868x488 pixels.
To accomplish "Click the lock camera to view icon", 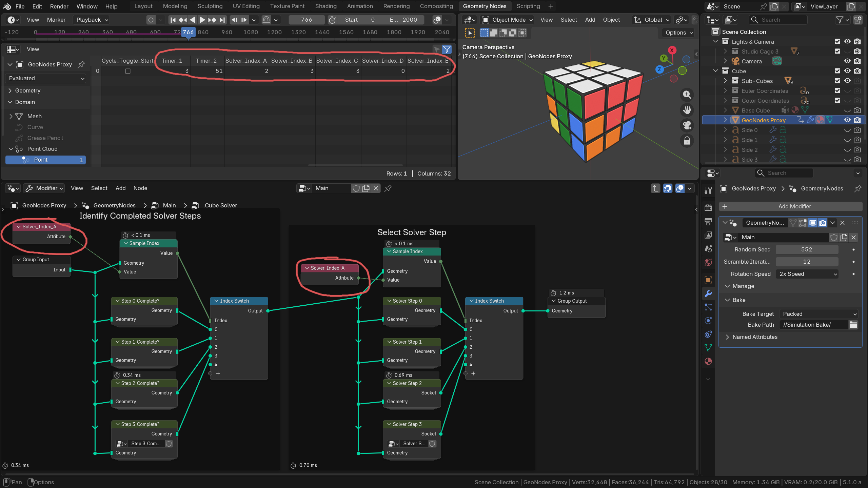I will [687, 141].
